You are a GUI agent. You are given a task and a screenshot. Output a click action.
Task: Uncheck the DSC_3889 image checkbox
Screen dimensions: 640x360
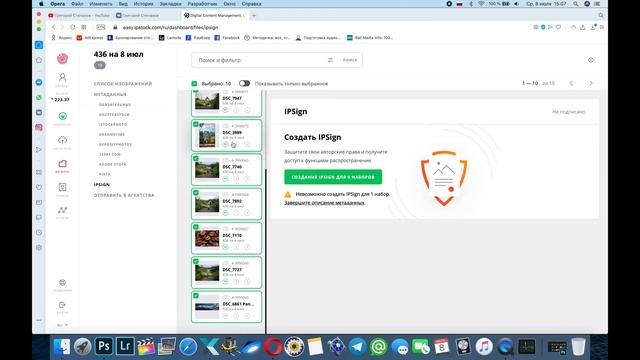pos(196,124)
